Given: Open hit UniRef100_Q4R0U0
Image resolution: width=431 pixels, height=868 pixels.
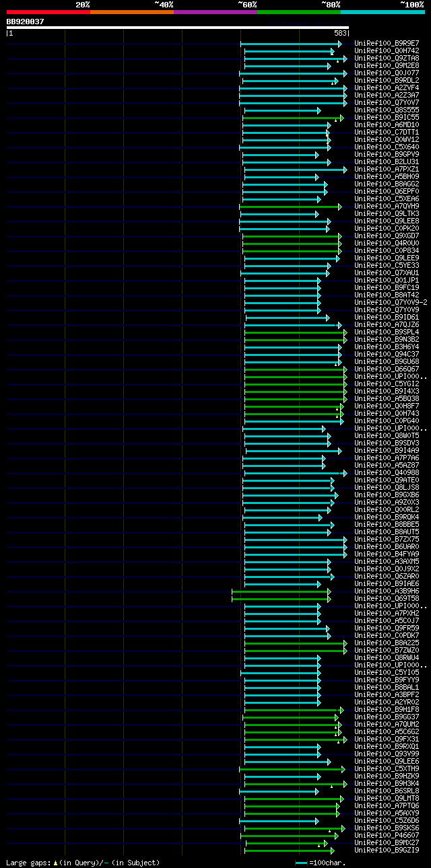Looking at the screenshot, I should pos(387,243).
